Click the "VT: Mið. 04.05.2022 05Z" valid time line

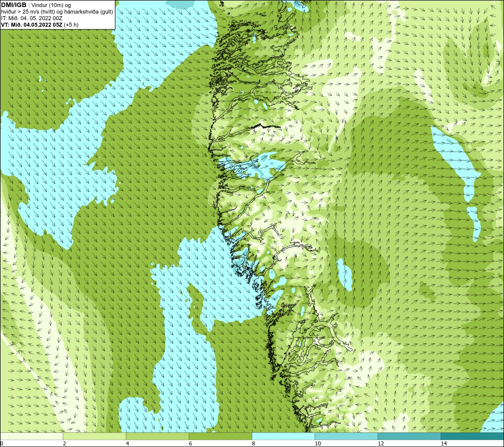[39, 24]
